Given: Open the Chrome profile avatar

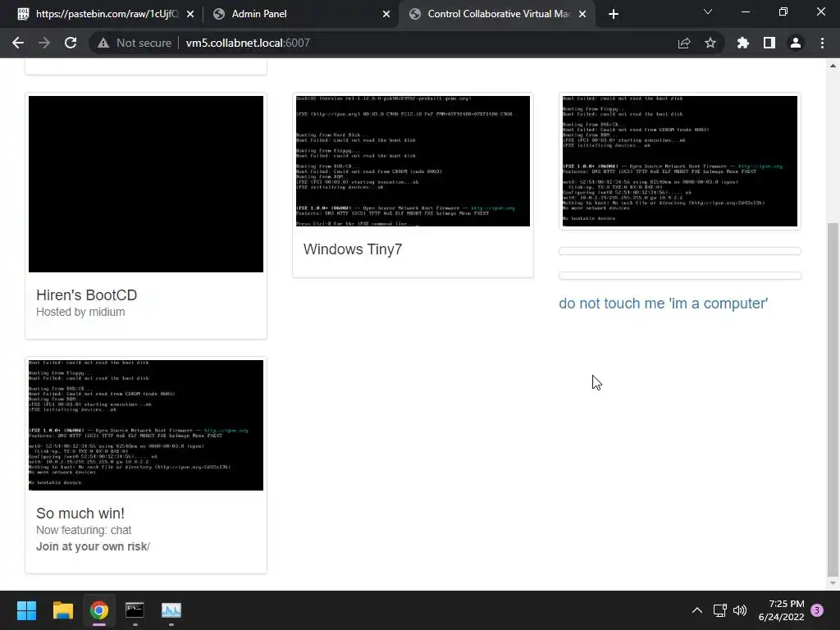Looking at the screenshot, I should click(796, 43).
